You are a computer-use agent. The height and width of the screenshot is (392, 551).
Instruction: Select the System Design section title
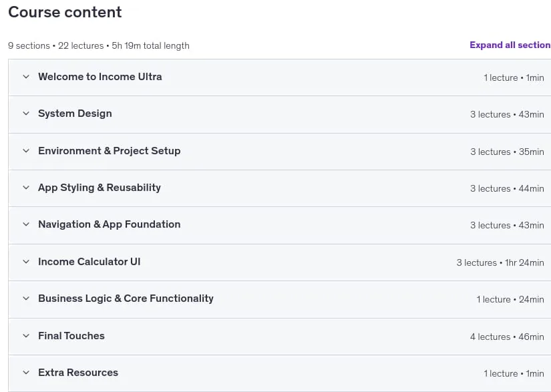pyautogui.click(x=75, y=114)
